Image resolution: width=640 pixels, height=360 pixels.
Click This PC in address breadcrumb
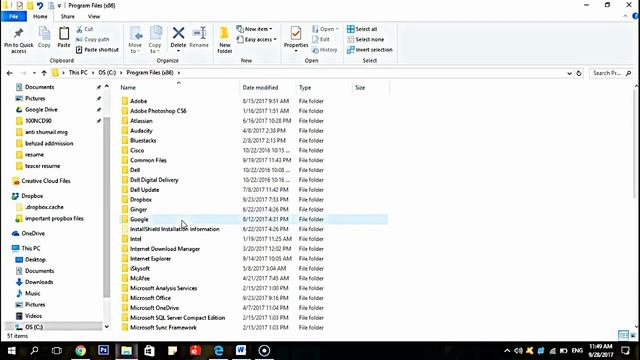(78, 73)
